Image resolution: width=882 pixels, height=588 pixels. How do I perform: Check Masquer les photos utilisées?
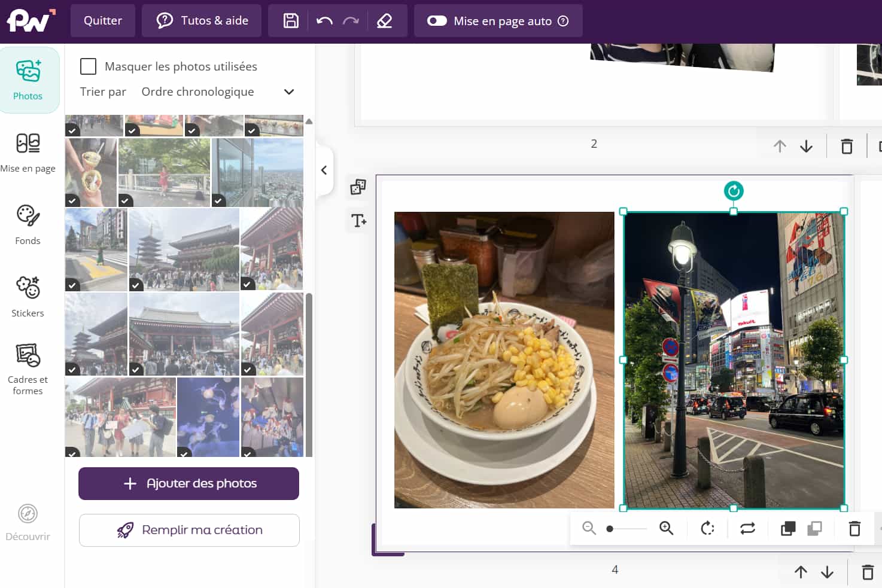[88, 66]
